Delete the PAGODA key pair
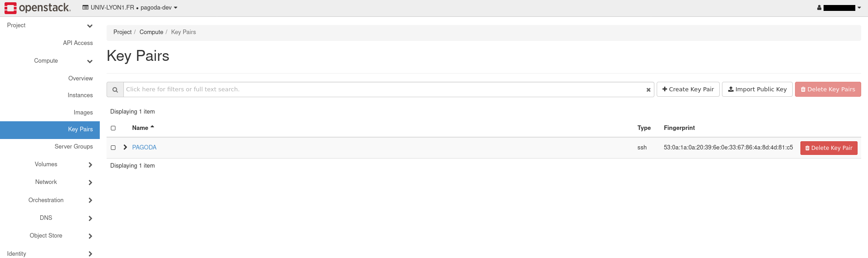This screenshot has height=258, width=868. click(829, 148)
